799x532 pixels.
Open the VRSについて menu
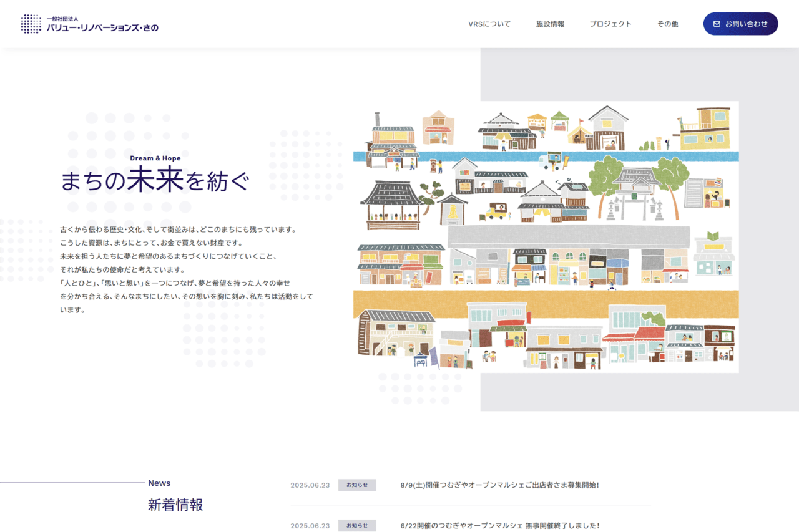click(489, 24)
